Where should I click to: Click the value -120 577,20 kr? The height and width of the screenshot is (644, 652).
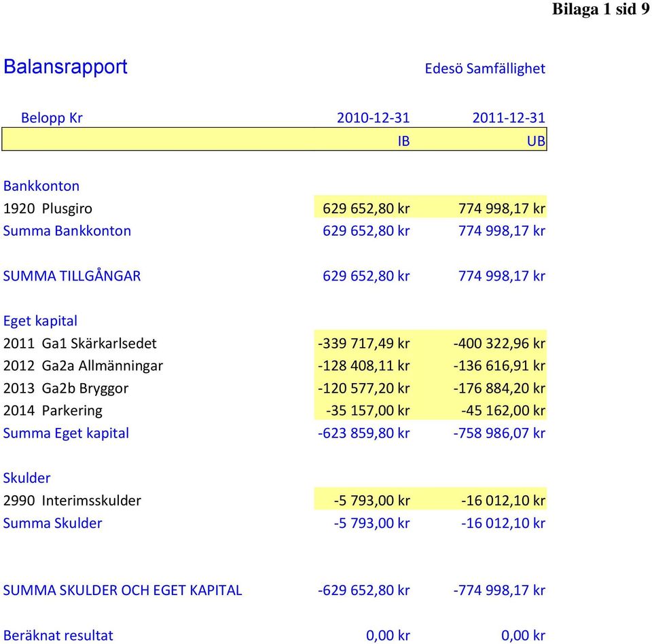coord(364,389)
